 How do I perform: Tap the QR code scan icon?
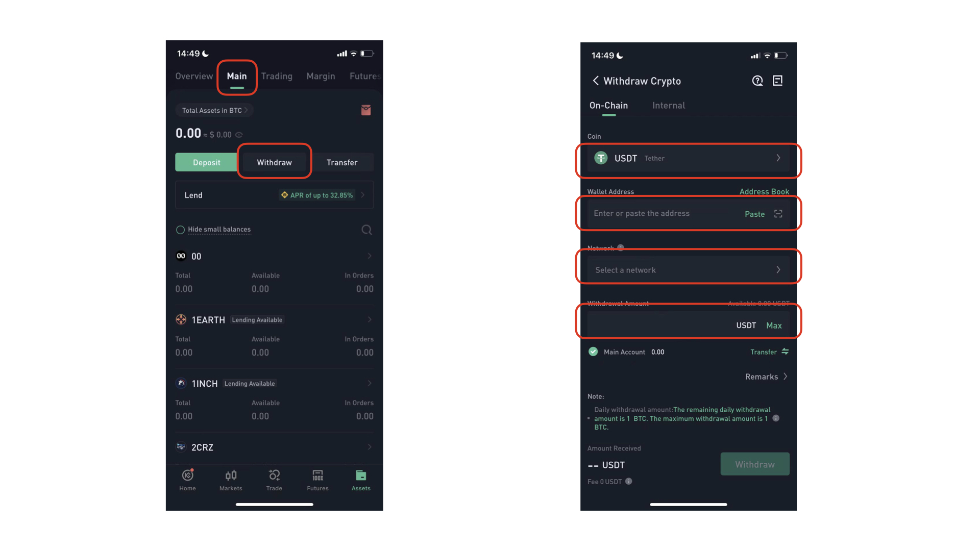click(778, 214)
